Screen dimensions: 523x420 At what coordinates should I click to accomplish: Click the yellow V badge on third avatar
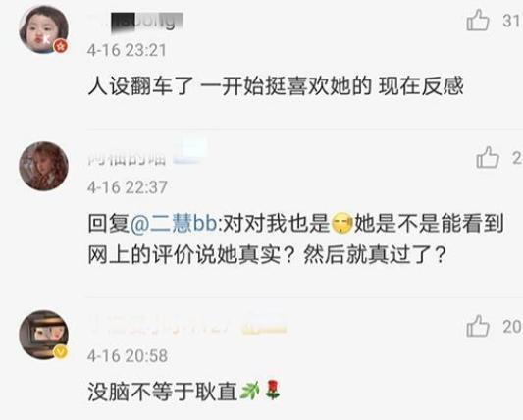pyautogui.click(x=61, y=352)
